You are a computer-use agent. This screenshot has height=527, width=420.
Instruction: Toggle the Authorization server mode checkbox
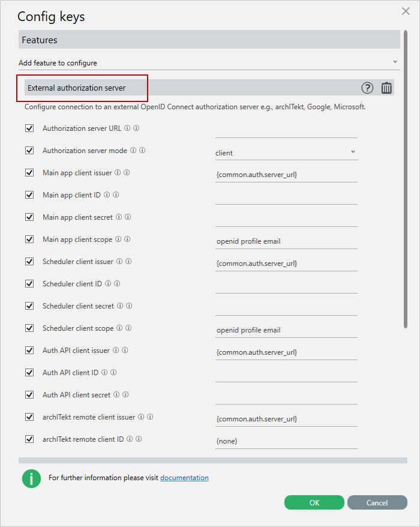pyautogui.click(x=29, y=150)
